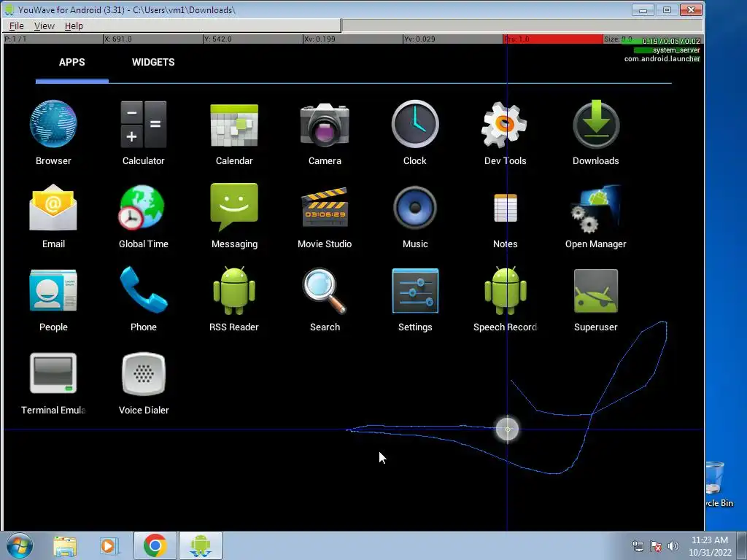The image size is (747, 560).
Task: Maximize the YouWave window
Action: coord(667,10)
